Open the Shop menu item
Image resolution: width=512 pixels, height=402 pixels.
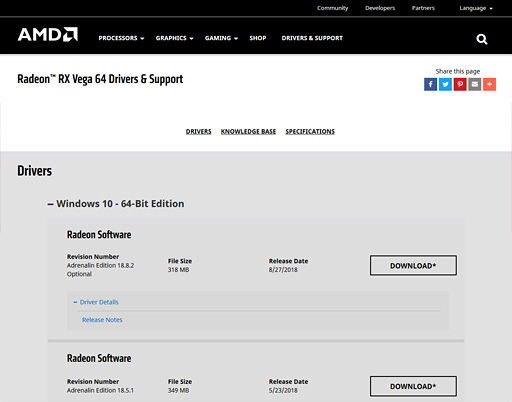[258, 38]
